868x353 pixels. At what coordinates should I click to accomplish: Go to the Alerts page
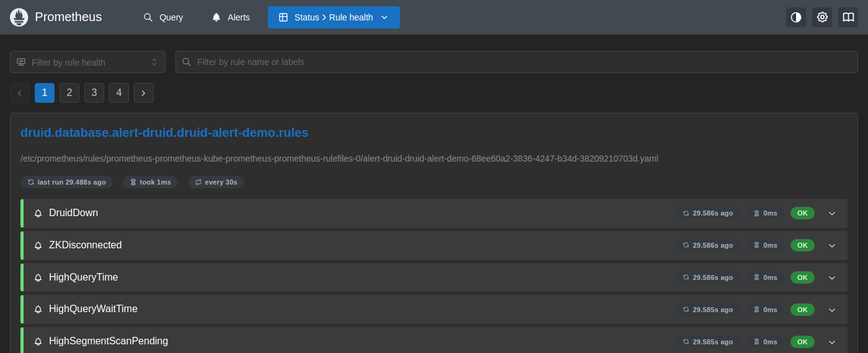(x=231, y=17)
